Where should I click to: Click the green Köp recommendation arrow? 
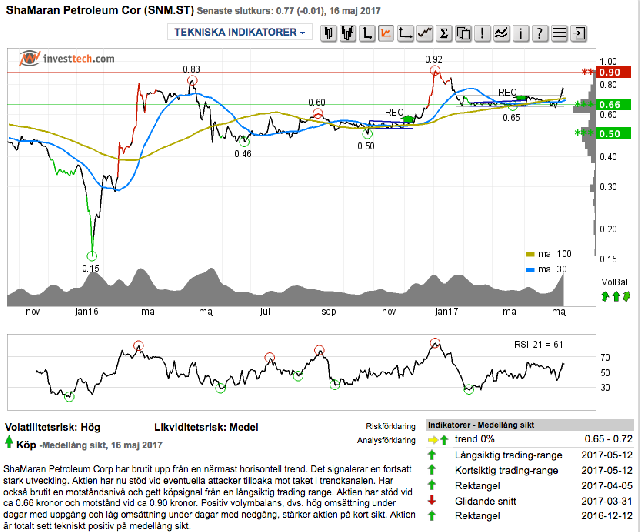tap(9, 442)
